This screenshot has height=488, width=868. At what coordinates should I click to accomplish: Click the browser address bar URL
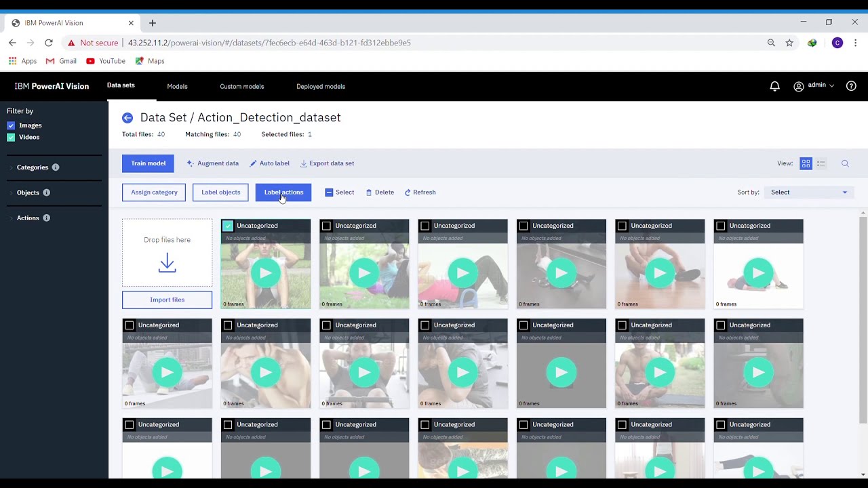pyautogui.click(x=269, y=43)
